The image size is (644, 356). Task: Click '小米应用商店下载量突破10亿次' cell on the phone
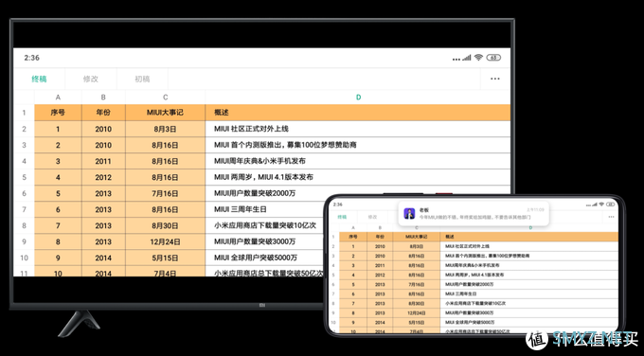529,303
